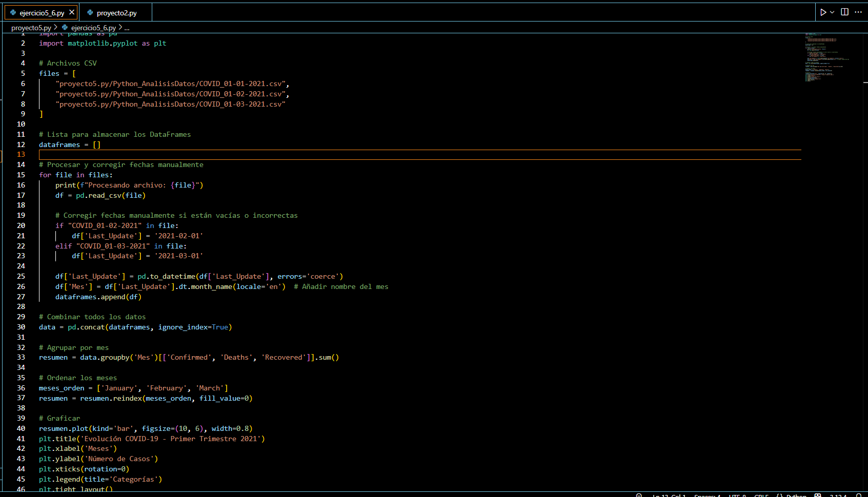
Task: Click the plt.xlabel('Meses') line
Action: tap(78, 448)
